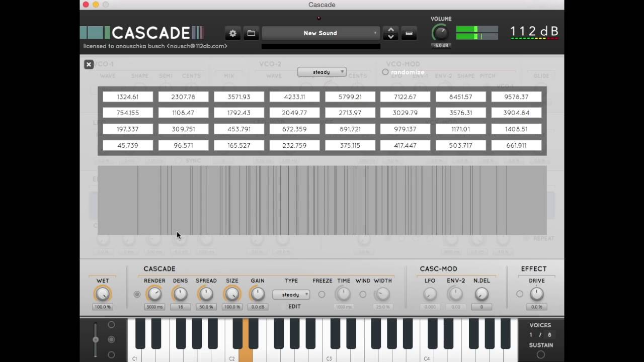
Task: Step to the previous preset with up arrow
Action: 390,30
